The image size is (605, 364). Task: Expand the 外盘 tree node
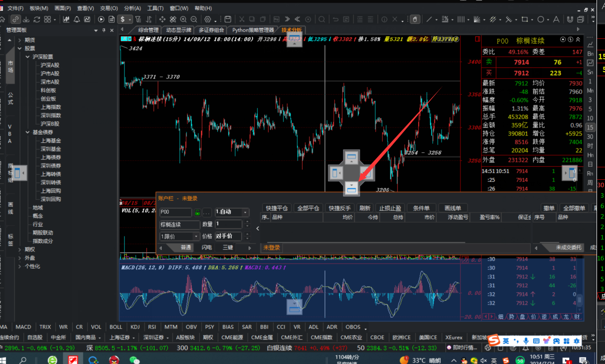coord(19,258)
